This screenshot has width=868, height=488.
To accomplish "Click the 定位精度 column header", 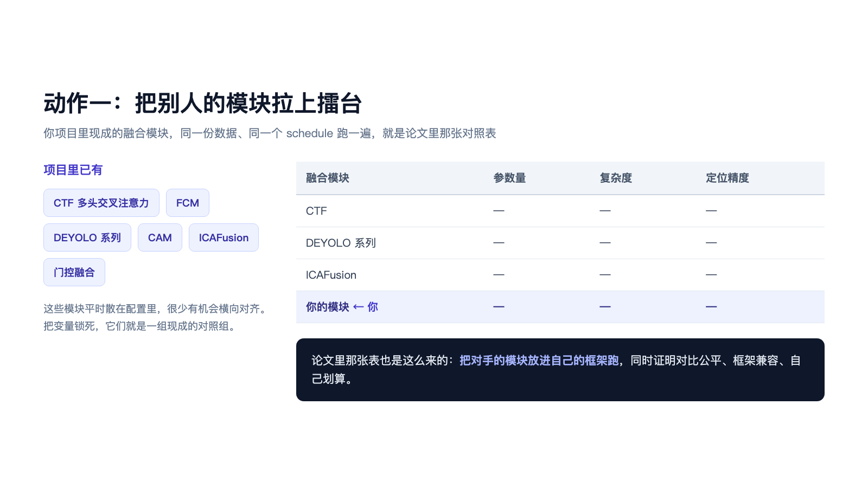I will [727, 178].
